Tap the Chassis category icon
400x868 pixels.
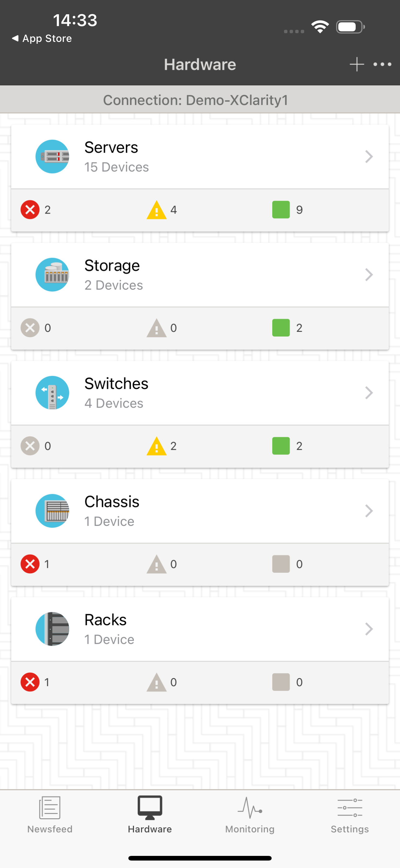[x=52, y=511]
